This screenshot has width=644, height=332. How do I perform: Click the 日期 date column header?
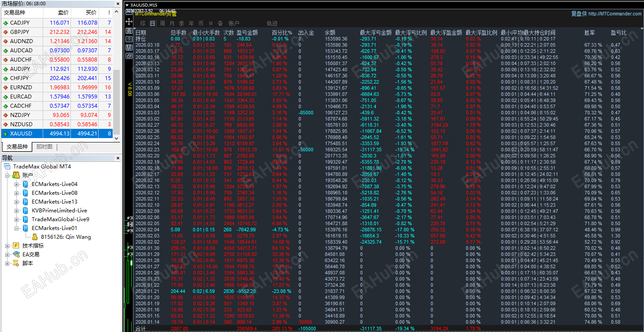coord(141,33)
